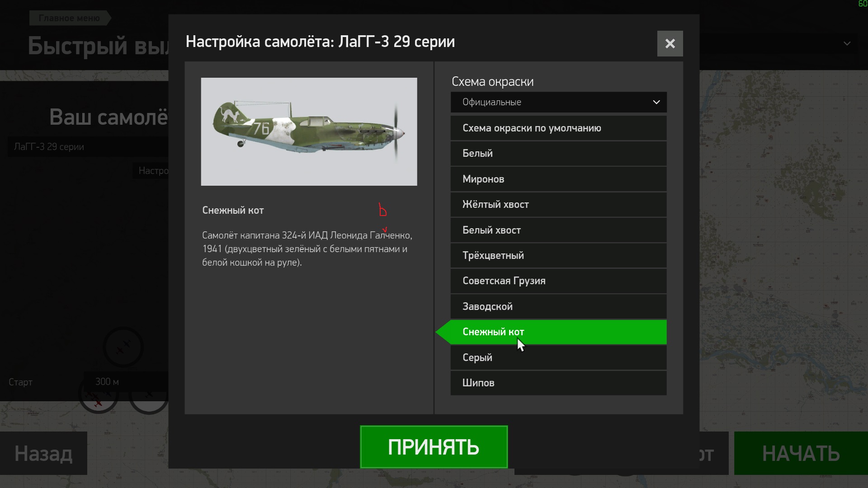Click the aircraft preview thumbnail

tap(309, 131)
